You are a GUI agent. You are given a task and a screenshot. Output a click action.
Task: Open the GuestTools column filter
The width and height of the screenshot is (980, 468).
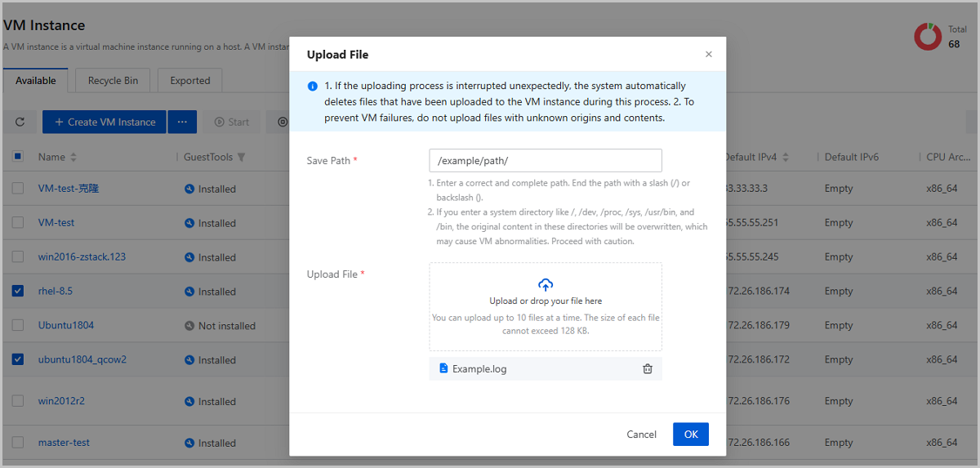(x=242, y=157)
